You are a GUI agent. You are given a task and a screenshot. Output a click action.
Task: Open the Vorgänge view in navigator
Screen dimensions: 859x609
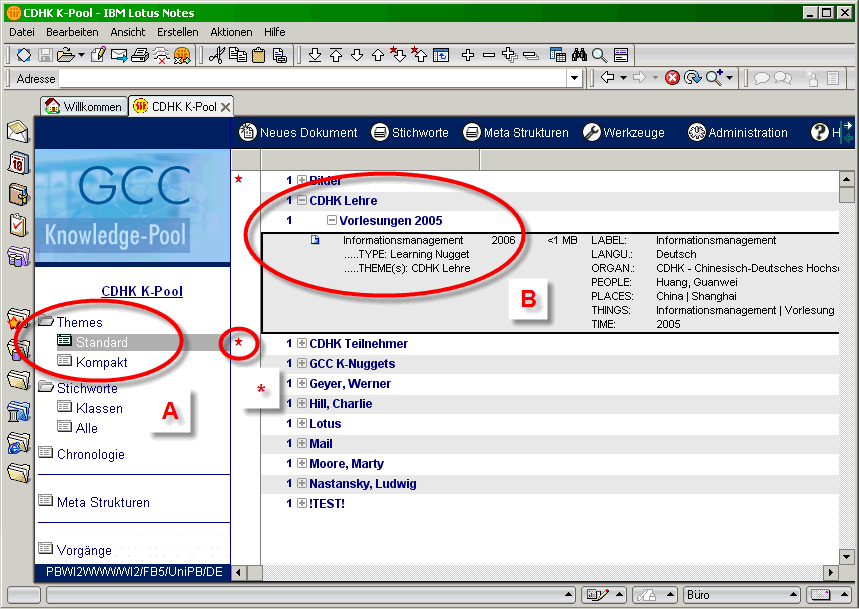[x=84, y=550]
